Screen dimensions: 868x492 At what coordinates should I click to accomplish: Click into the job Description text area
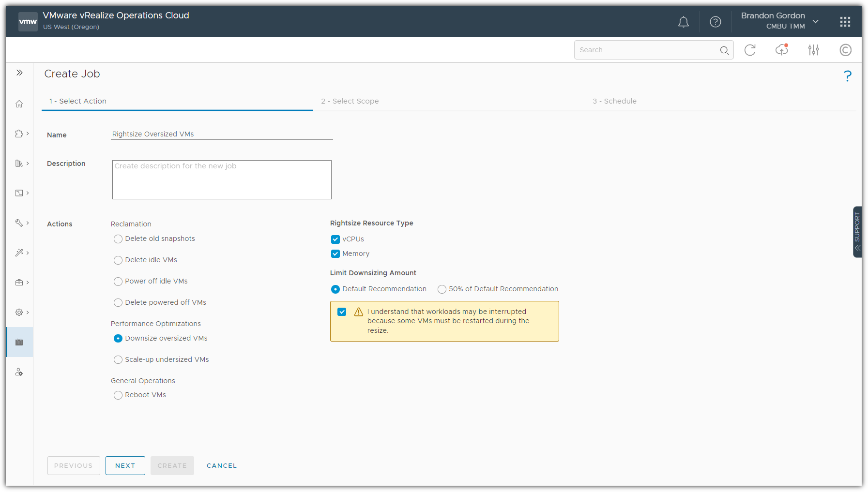(x=222, y=180)
